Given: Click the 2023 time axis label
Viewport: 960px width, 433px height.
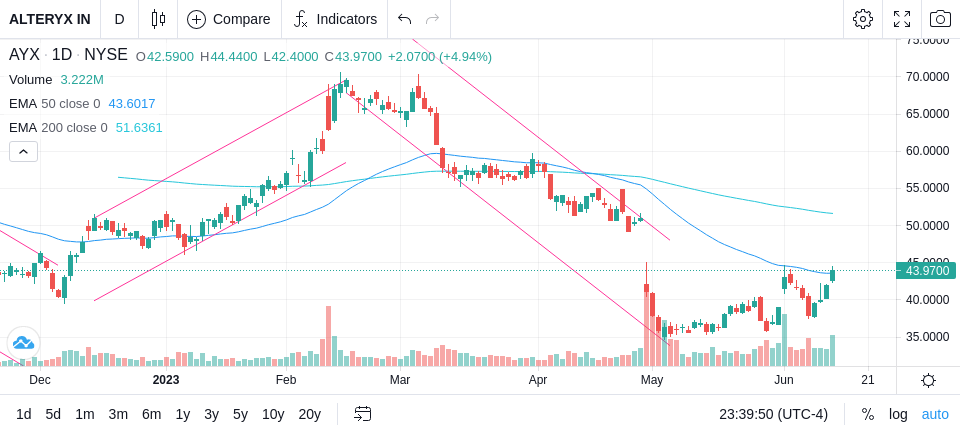Looking at the screenshot, I should 165,380.
